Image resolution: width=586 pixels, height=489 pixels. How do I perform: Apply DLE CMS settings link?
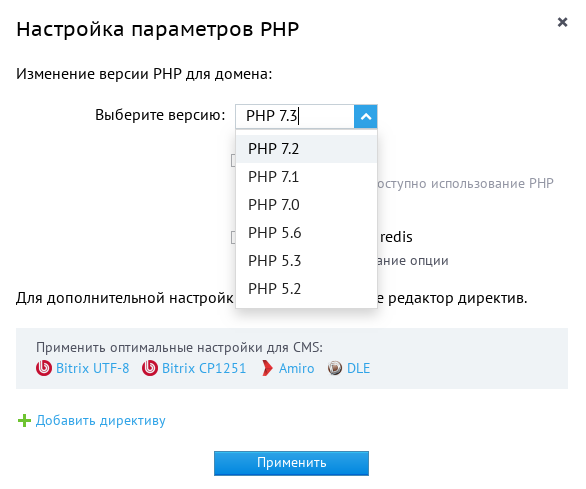click(358, 368)
